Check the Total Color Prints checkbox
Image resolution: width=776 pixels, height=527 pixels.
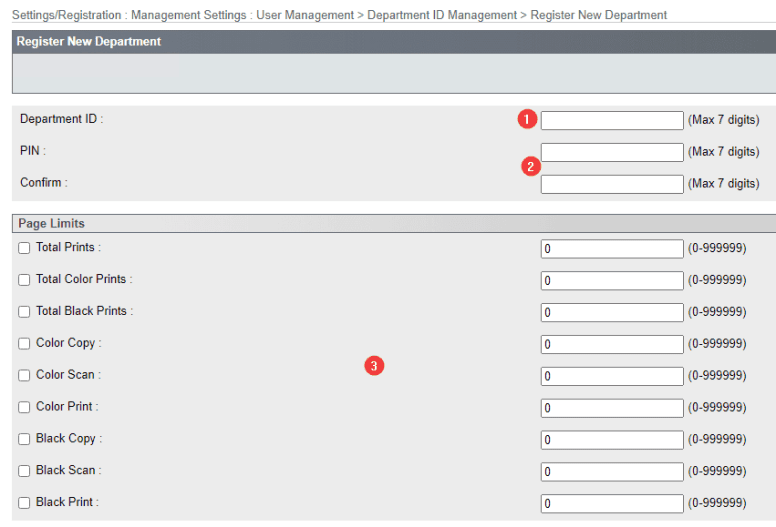24,280
